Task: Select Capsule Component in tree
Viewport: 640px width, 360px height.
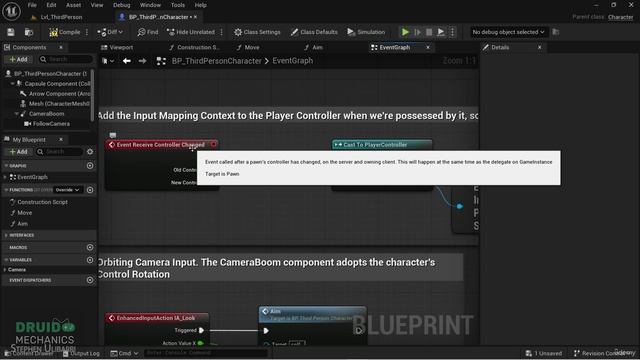Action: coord(57,84)
